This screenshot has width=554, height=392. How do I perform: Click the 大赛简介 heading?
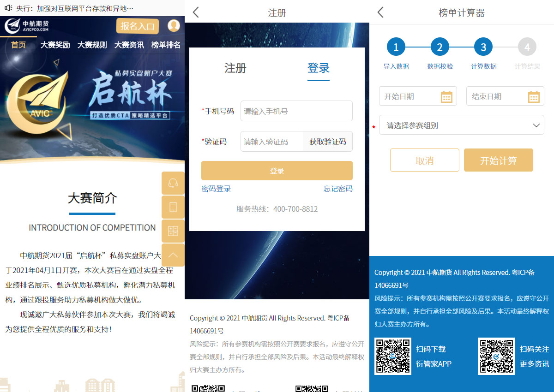coord(92,198)
